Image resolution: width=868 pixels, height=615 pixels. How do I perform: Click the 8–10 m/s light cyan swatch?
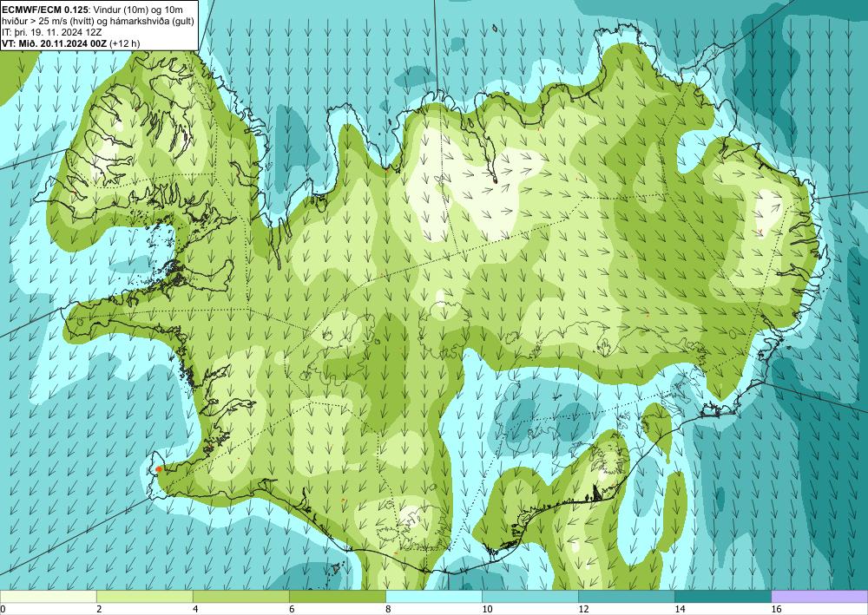[x=434, y=597]
